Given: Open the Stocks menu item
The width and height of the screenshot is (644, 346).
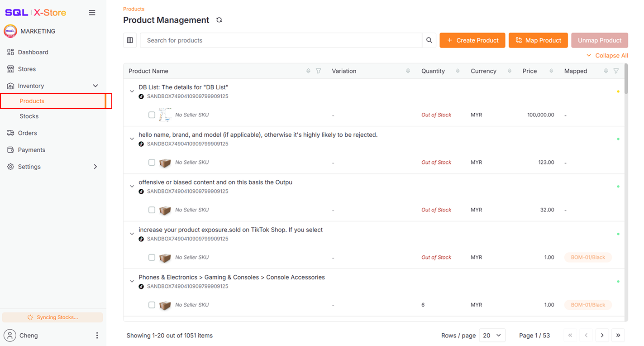Looking at the screenshot, I should 29,116.
